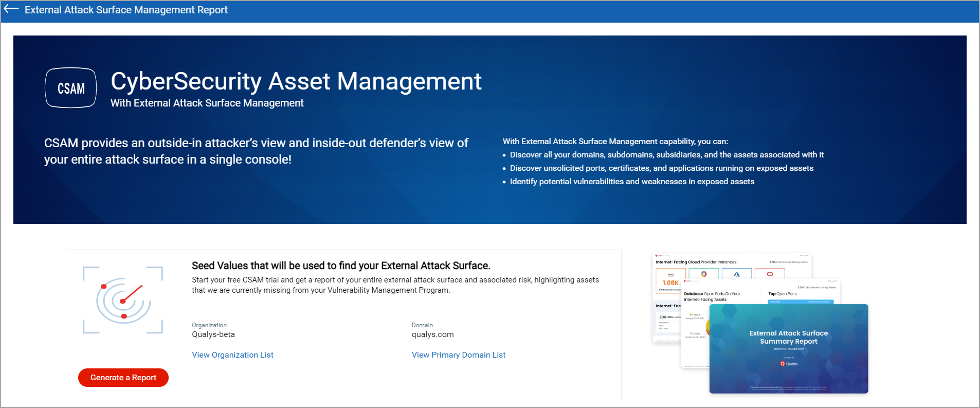Click 'Start your free CSAM trial' paragraph
The height and width of the screenshot is (408, 980).
[x=395, y=285]
